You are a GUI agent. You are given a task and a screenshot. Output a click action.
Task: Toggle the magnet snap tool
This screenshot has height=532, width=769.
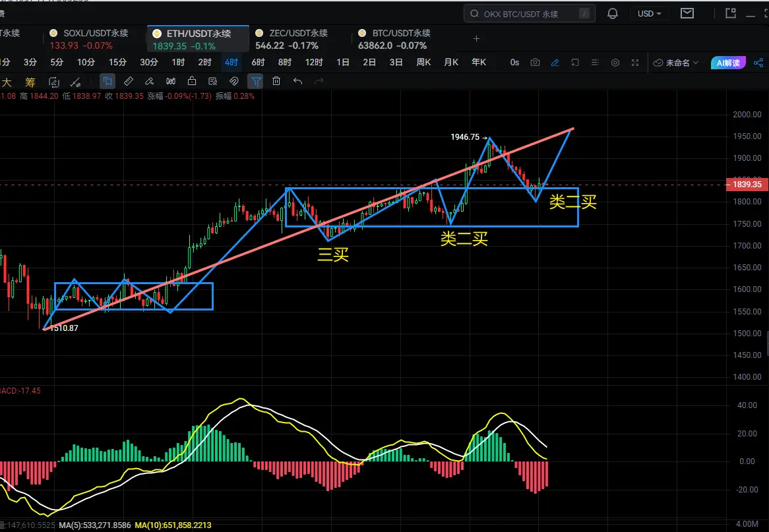click(234, 81)
